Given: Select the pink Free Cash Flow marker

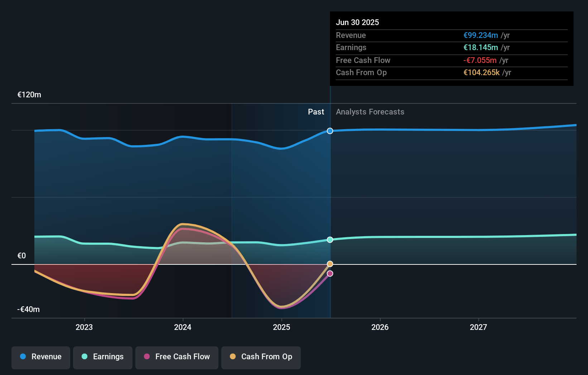Looking at the screenshot, I should (329, 273).
